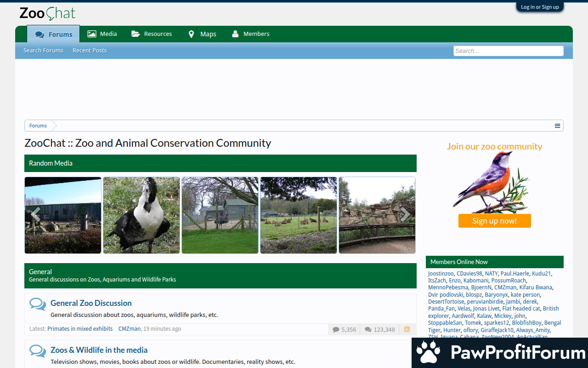
Task: View member Jonas Livet's profile
Action: (486, 309)
